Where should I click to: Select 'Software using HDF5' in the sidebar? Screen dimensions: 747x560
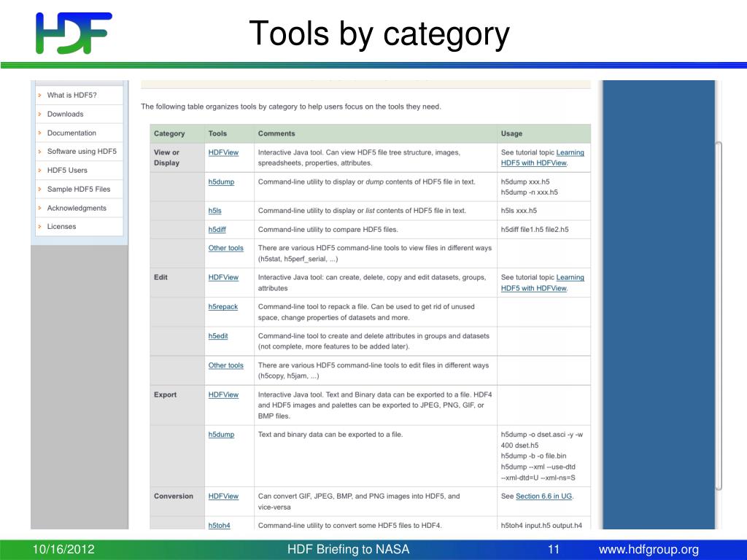point(82,152)
